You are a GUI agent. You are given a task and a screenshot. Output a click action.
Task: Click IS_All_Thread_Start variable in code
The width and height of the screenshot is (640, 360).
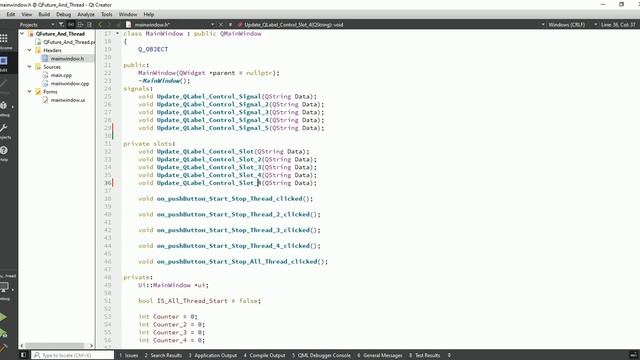192,301
